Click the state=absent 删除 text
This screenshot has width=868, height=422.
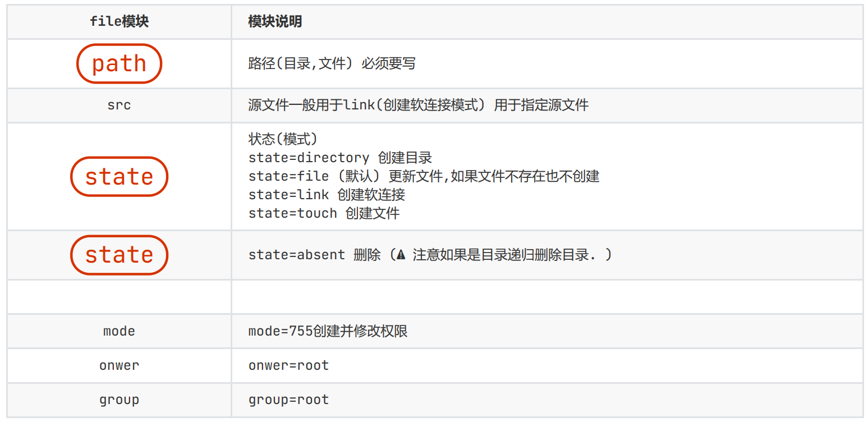tap(314, 255)
